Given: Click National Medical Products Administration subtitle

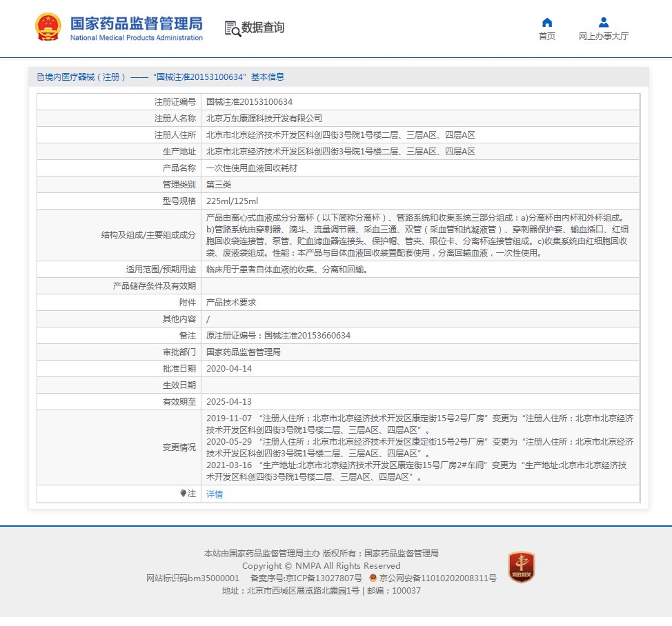Looking at the screenshot, I should [137, 38].
